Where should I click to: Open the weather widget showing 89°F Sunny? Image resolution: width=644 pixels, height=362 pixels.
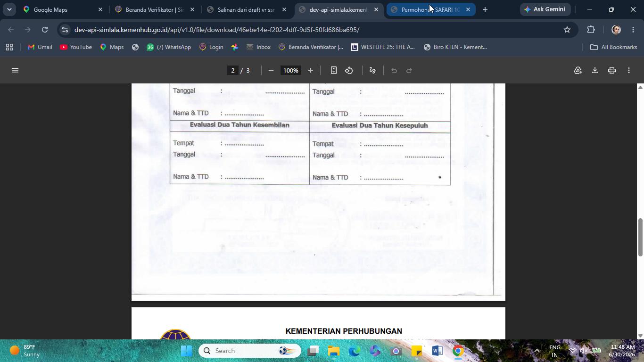pyautogui.click(x=25, y=351)
